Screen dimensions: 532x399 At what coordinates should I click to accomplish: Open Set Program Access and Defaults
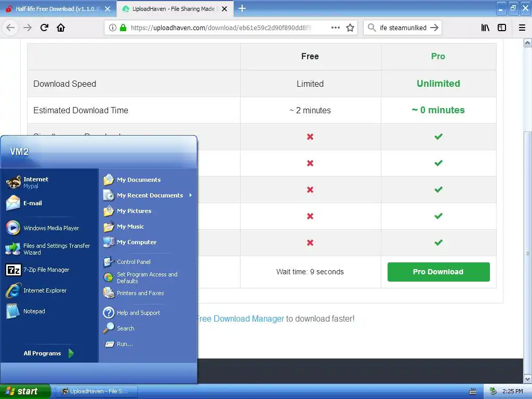pyautogui.click(x=148, y=277)
